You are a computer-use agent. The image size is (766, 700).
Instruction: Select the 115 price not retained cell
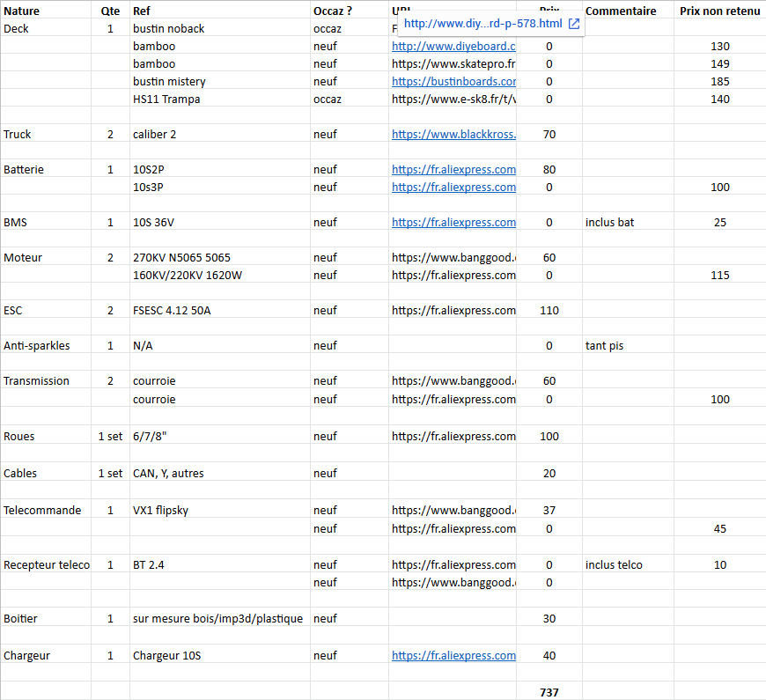[x=720, y=275]
